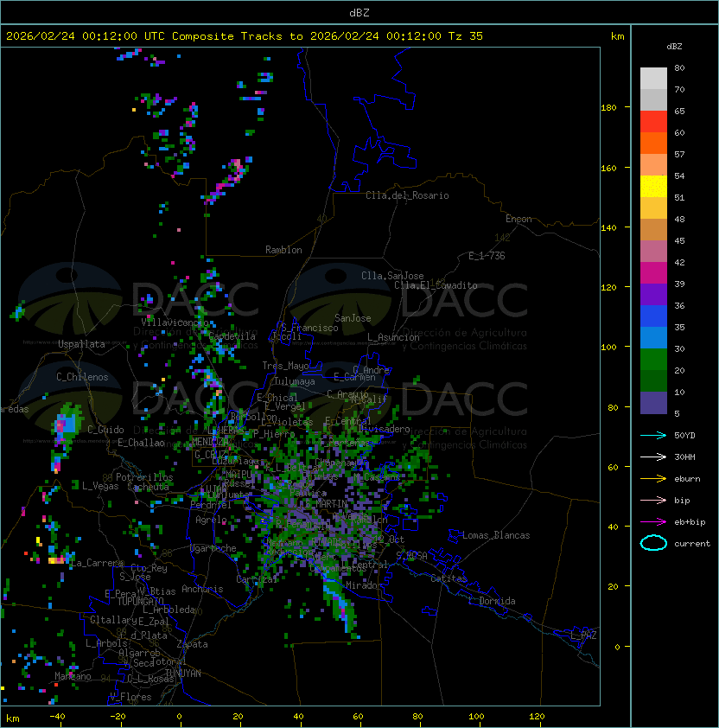Click the 'TUPUNGATO' map label
719x728 pixels.
pos(140,601)
